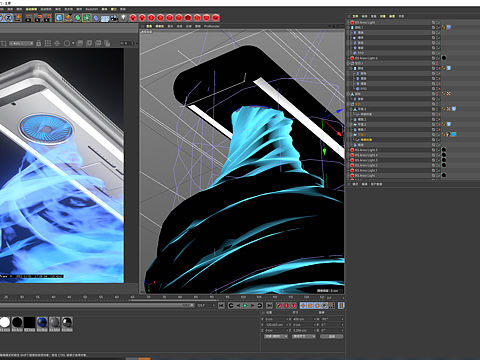Open the Tags menu in Object Manager

click(392, 16)
